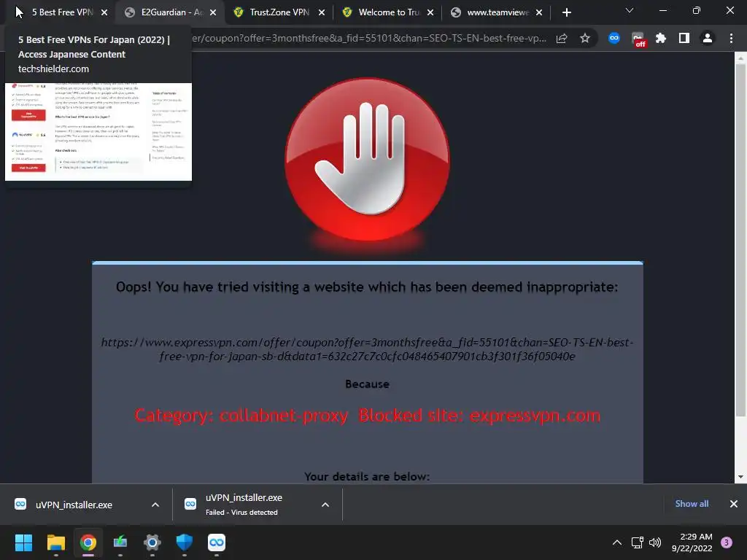This screenshot has width=747, height=560.
Task: Click Your details are below text
Action: tap(368, 477)
